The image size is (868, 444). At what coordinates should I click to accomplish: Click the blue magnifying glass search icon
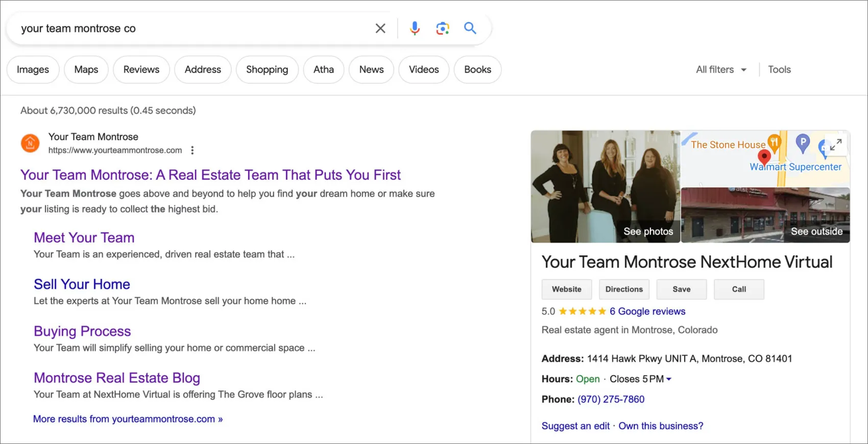point(470,29)
